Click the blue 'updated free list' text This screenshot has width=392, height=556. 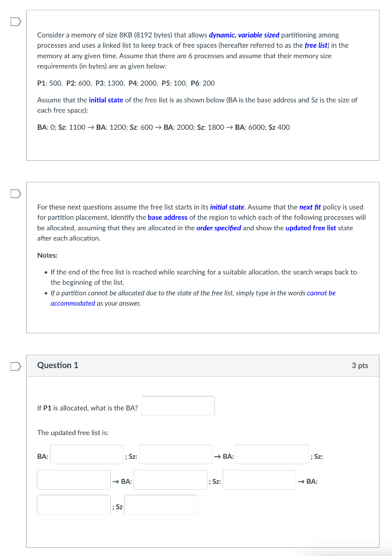coord(311,228)
